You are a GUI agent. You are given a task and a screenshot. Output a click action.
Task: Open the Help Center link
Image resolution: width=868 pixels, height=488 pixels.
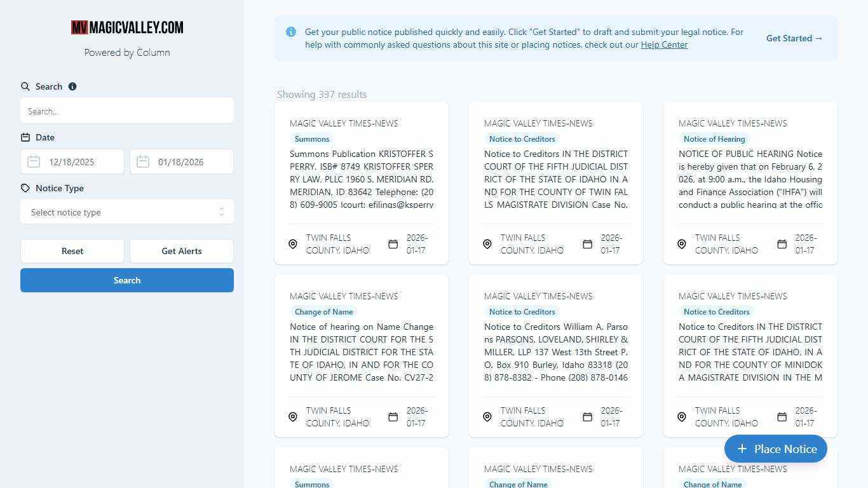pos(664,44)
